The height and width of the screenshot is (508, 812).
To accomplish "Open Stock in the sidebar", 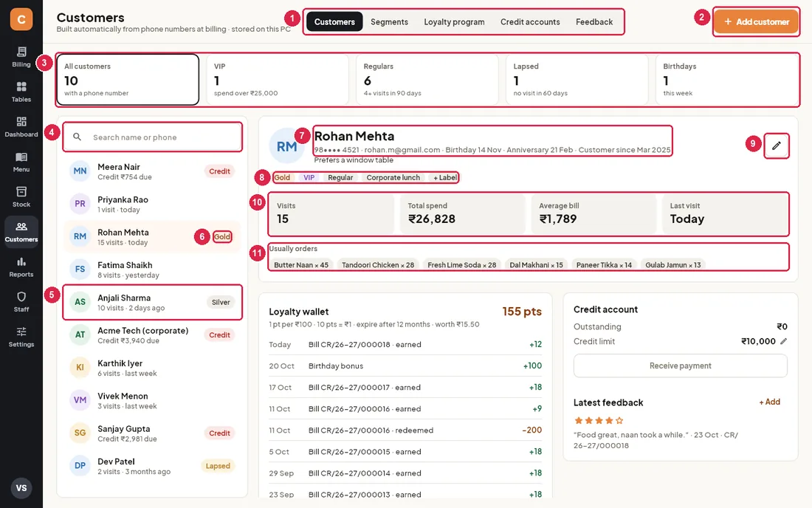I will pos(21,197).
